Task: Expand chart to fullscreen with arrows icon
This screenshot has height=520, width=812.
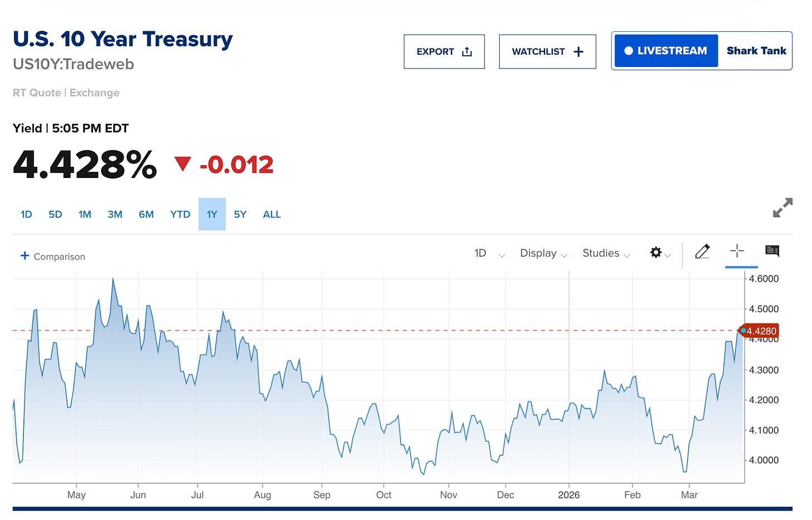Action: click(783, 207)
